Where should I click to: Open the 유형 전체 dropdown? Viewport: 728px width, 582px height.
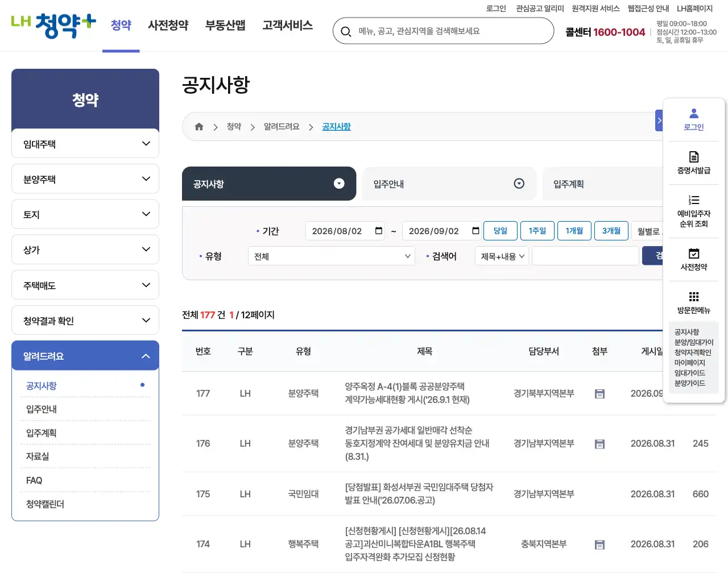(332, 256)
